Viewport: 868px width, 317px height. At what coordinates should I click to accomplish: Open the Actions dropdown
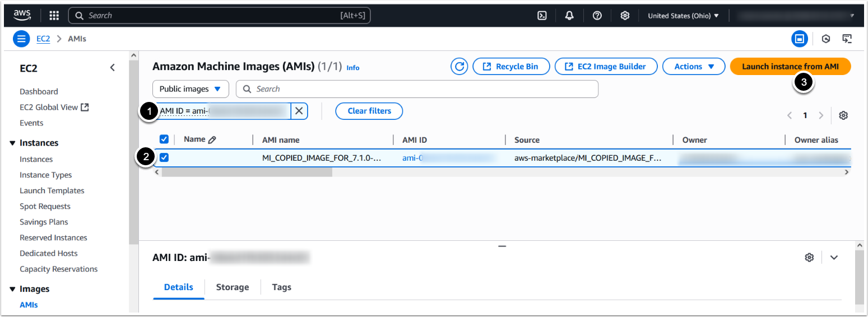coord(695,67)
